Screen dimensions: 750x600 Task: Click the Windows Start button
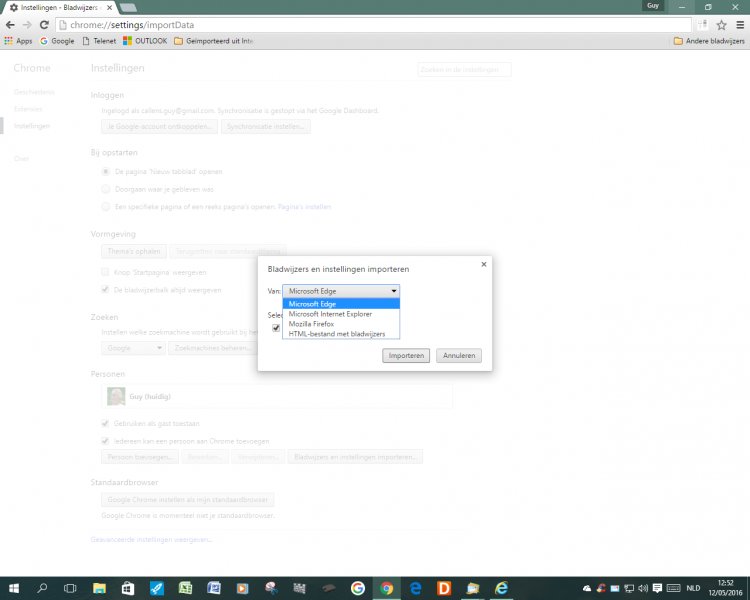[x=14, y=588]
